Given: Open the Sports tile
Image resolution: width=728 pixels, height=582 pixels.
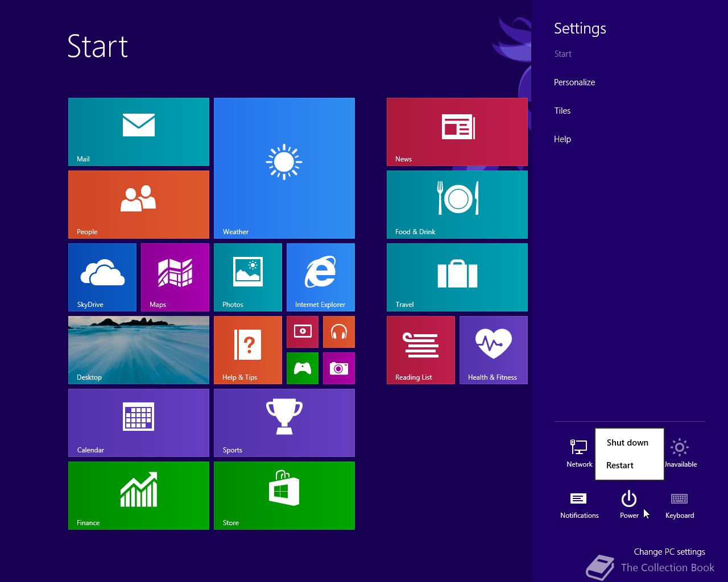Looking at the screenshot, I should [284, 423].
